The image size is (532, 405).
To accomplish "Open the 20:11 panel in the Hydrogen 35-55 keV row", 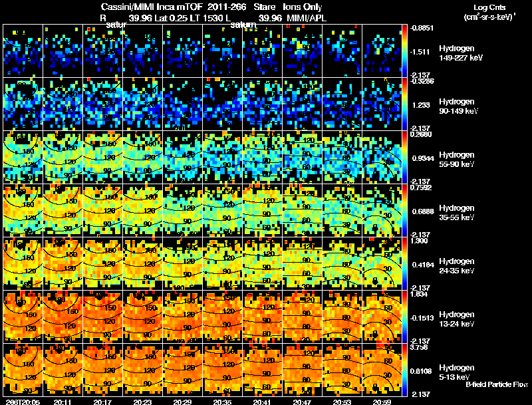I will point(63,211).
